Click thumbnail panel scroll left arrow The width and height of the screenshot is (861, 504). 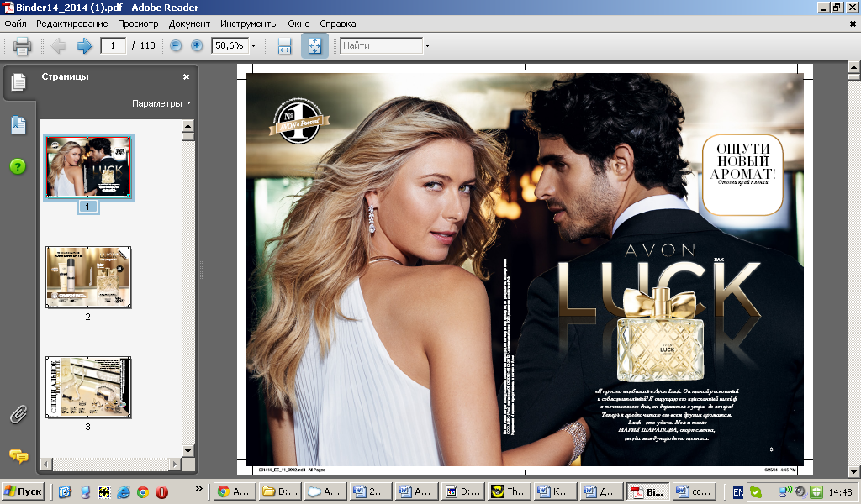(x=46, y=464)
